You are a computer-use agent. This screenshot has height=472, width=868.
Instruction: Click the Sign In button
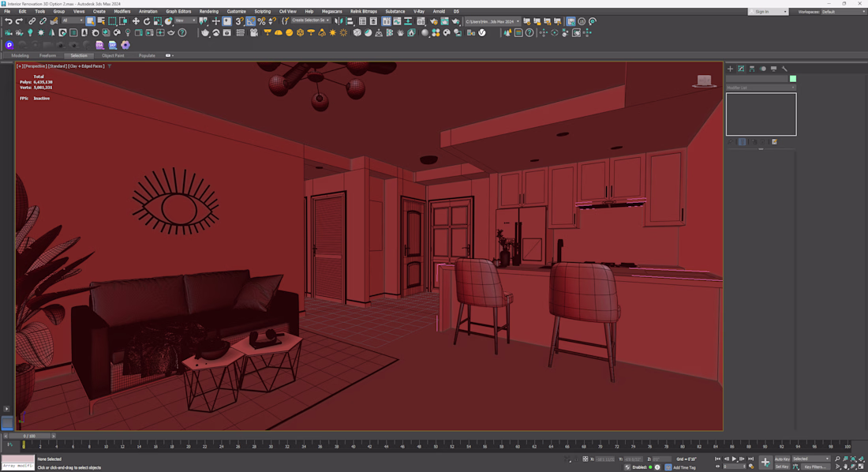pos(768,11)
